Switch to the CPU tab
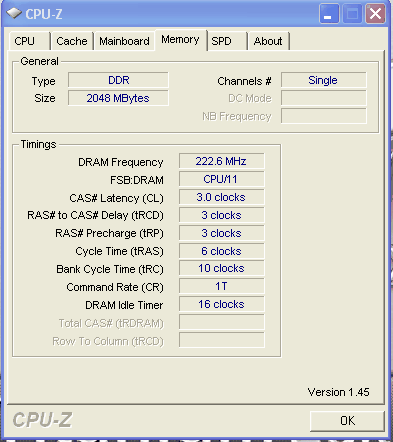 pyautogui.click(x=29, y=41)
